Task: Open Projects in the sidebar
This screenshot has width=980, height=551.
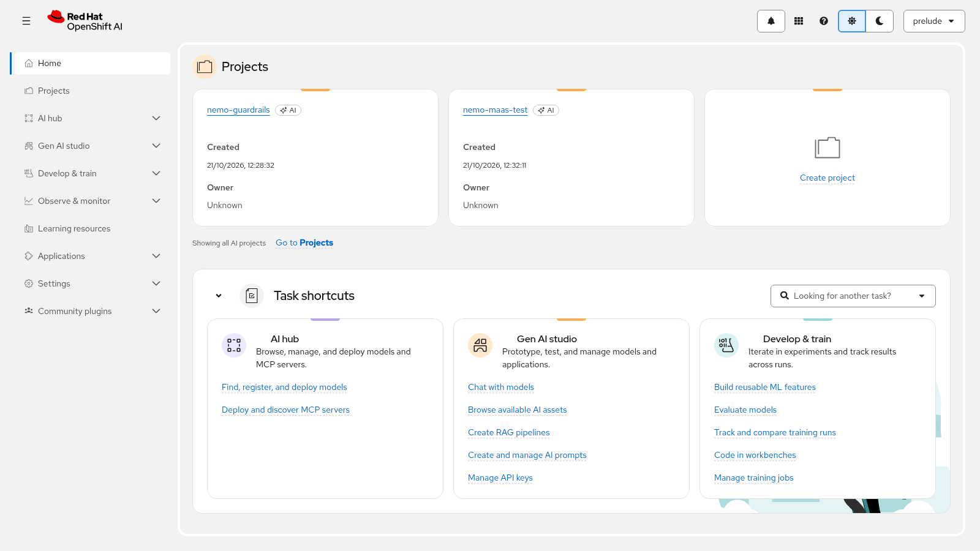Action: 91,91
